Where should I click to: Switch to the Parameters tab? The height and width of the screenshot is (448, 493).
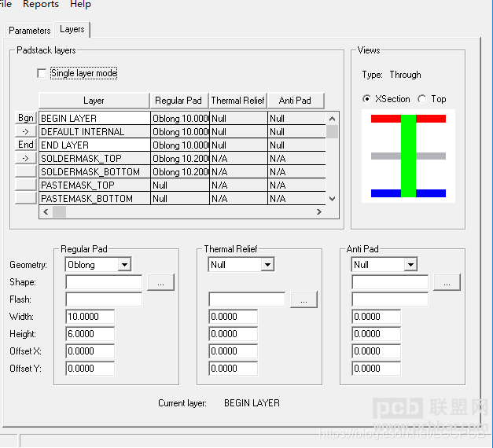[30, 31]
